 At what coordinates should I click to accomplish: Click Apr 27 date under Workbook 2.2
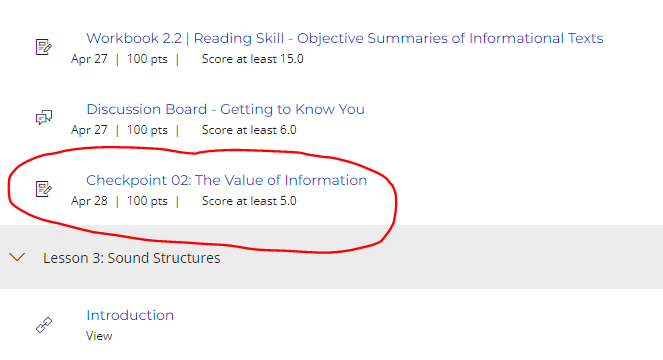pyautogui.click(x=89, y=59)
